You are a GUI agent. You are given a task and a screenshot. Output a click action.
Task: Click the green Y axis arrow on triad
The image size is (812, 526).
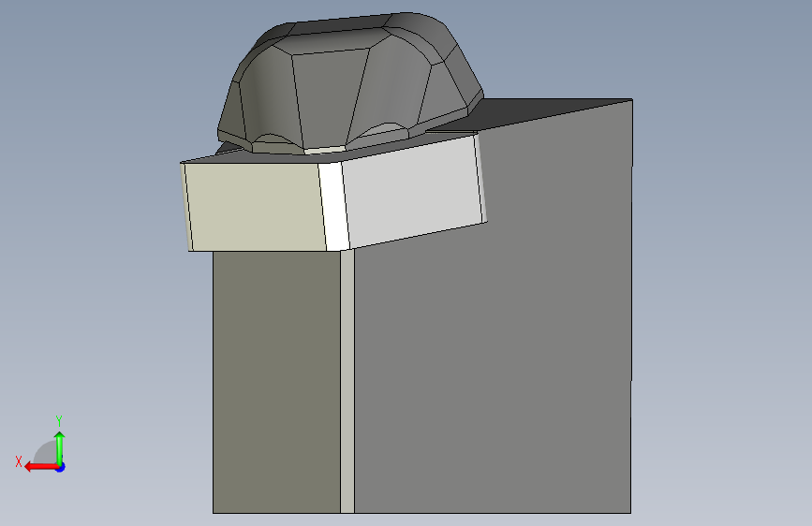(60, 447)
